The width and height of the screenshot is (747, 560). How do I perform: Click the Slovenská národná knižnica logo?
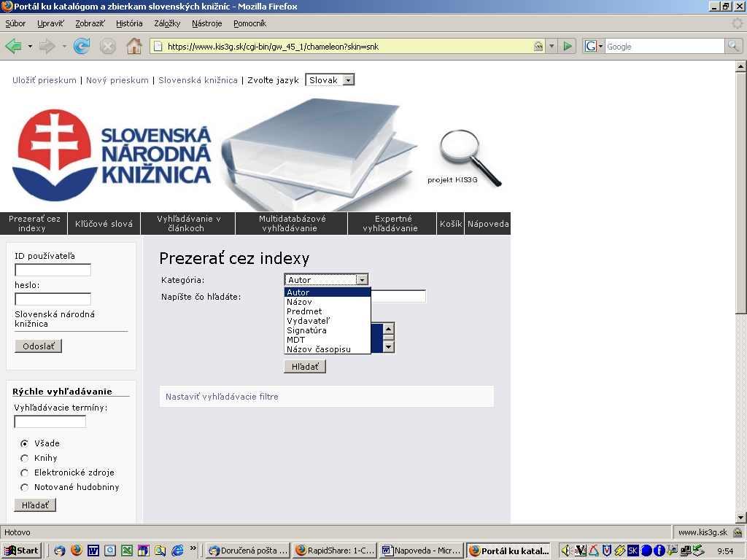pyautogui.click(x=112, y=155)
